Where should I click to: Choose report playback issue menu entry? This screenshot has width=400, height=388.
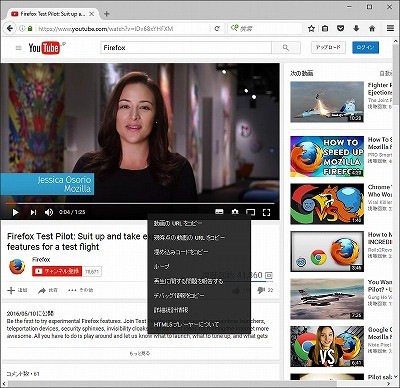coord(199,281)
